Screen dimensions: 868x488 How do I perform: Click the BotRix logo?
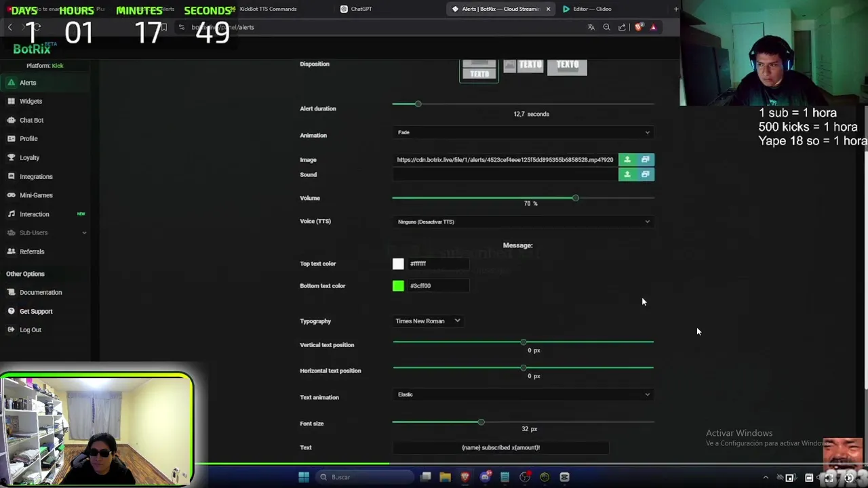click(x=32, y=49)
